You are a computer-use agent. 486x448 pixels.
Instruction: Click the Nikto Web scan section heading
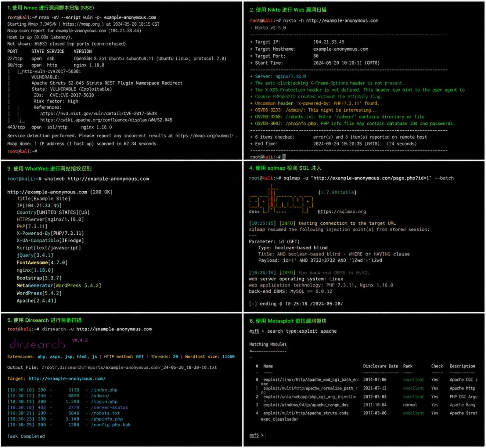288,10
